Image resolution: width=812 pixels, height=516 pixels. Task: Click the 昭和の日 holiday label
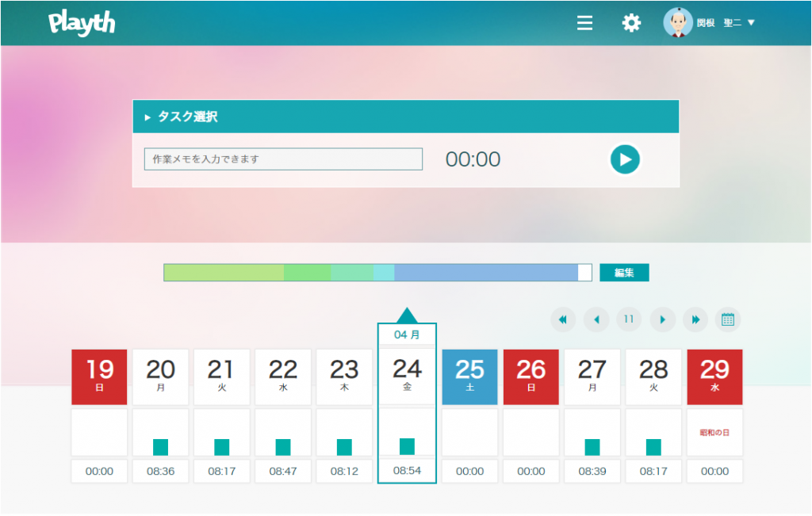714,432
